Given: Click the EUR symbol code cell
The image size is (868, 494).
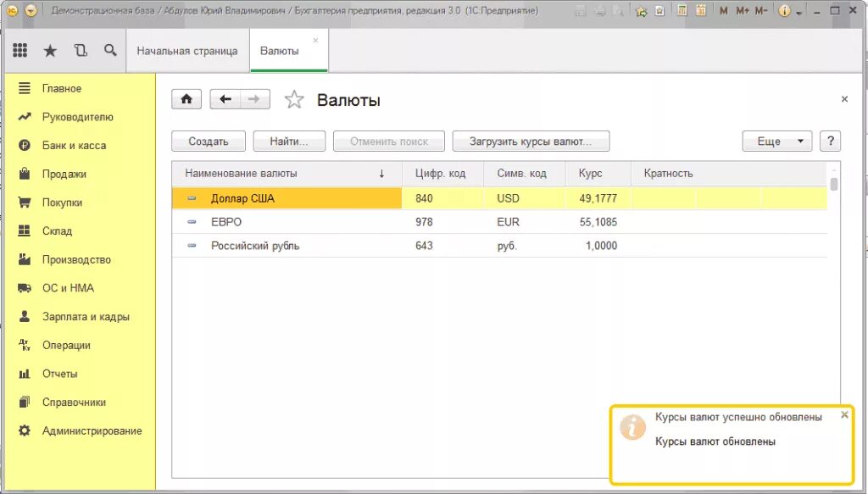Looking at the screenshot, I should pos(524,222).
